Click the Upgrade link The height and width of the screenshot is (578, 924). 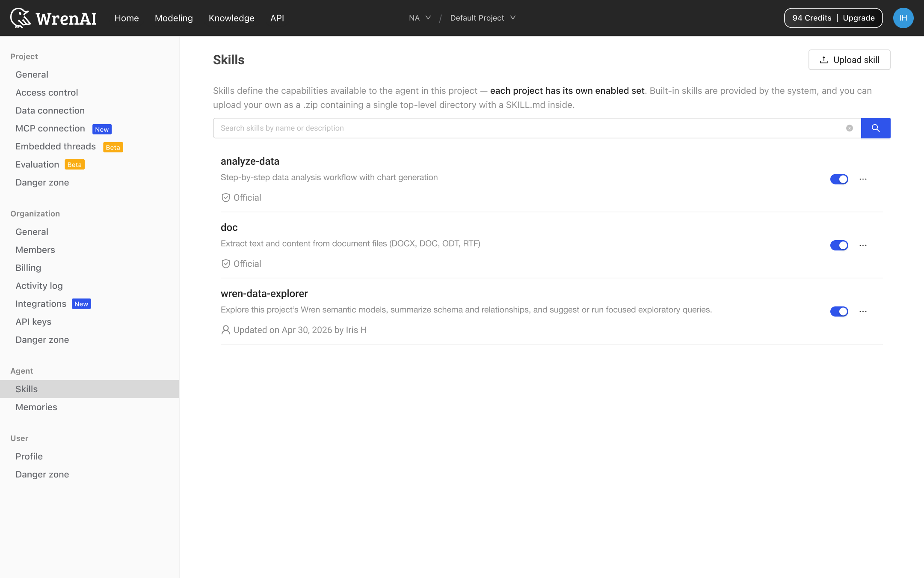(859, 18)
